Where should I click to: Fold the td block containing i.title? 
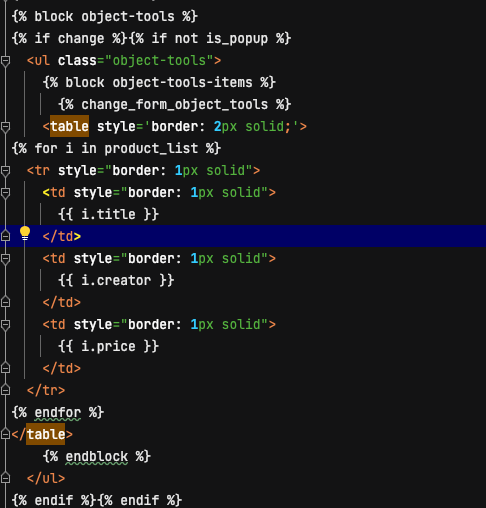point(5,193)
